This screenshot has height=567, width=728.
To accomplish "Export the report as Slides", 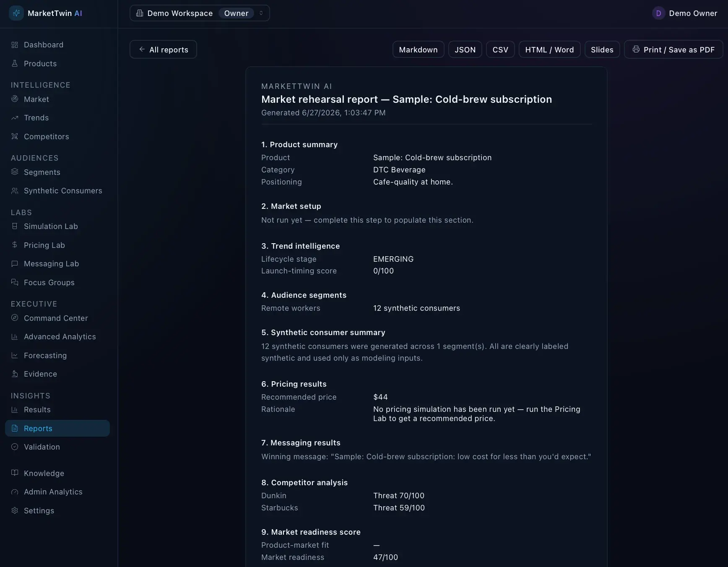I will coord(602,49).
